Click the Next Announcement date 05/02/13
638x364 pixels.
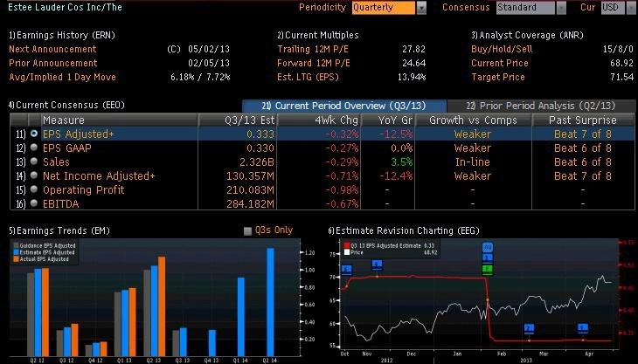click(209, 49)
